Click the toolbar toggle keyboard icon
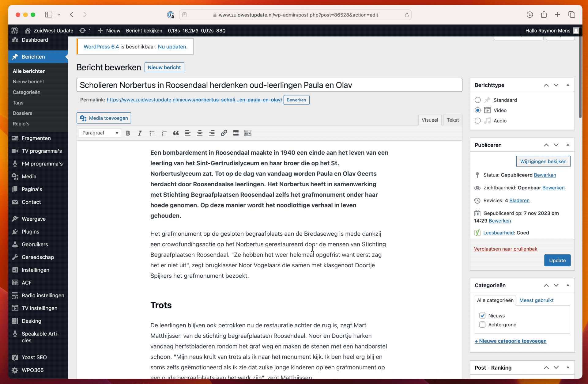 [x=248, y=133]
